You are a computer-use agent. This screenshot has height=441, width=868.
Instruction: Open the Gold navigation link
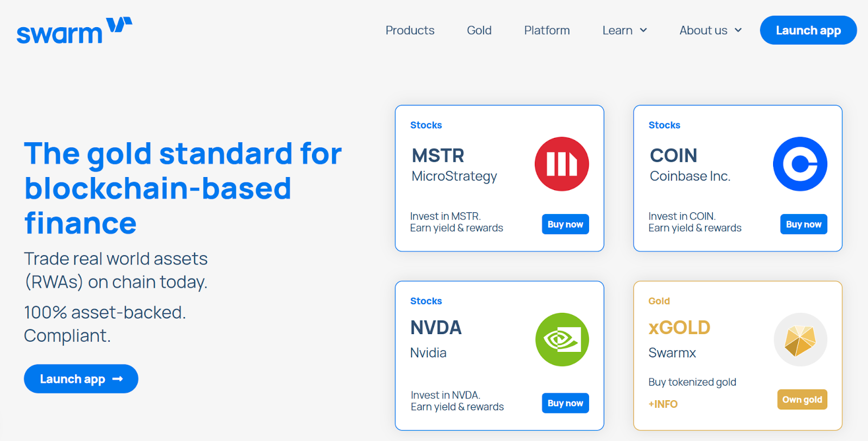pos(479,30)
